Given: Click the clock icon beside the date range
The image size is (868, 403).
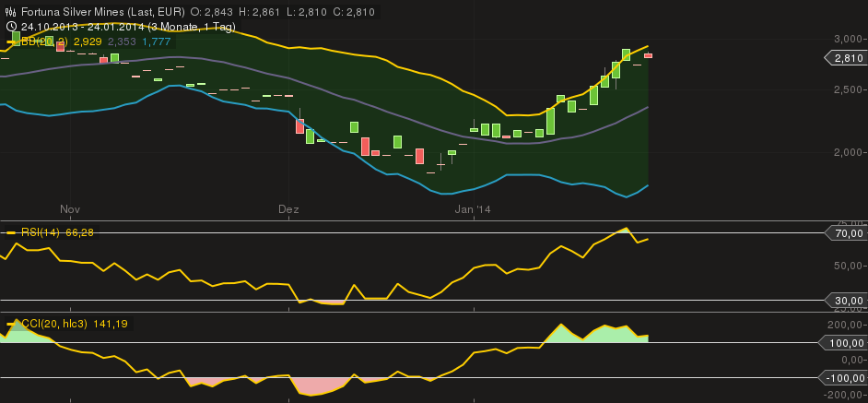Looking at the screenshot, I should [10, 27].
